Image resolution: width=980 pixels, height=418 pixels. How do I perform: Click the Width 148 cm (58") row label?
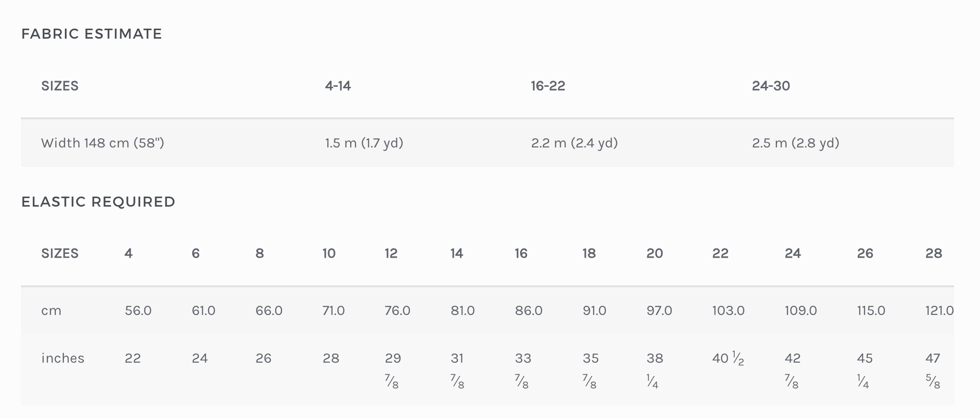point(103,143)
